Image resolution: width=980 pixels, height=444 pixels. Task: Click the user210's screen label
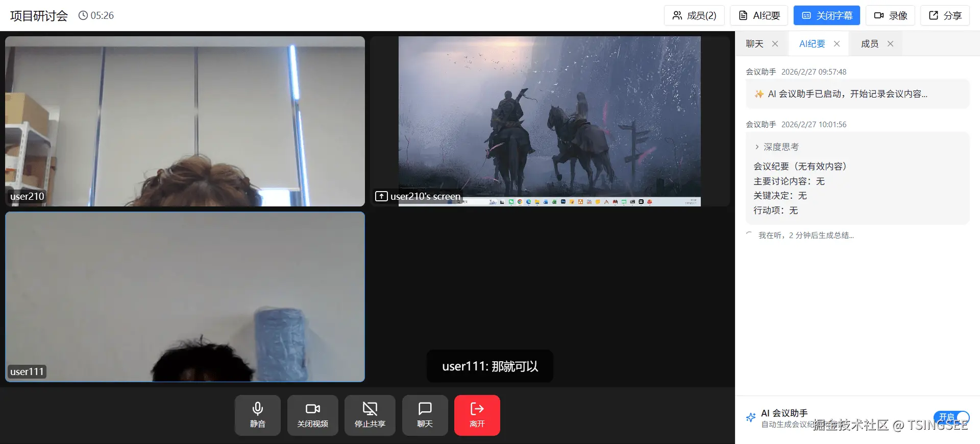tap(418, 196)
